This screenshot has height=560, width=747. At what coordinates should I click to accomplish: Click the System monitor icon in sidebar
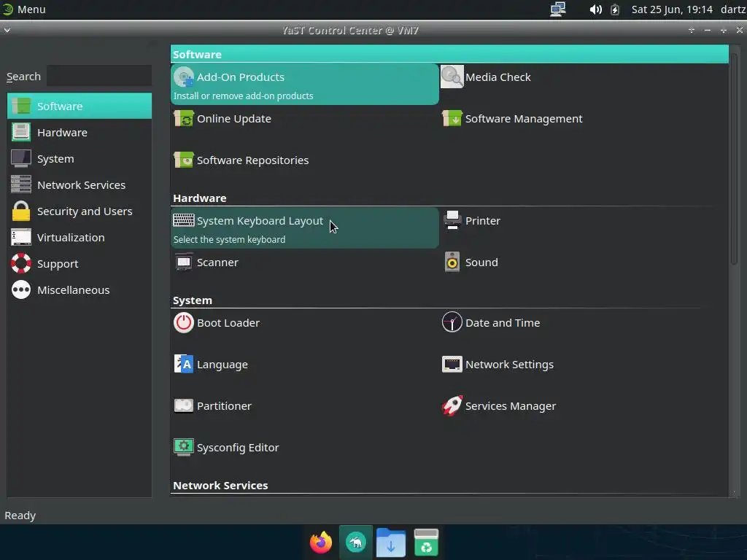click(21, 158)
